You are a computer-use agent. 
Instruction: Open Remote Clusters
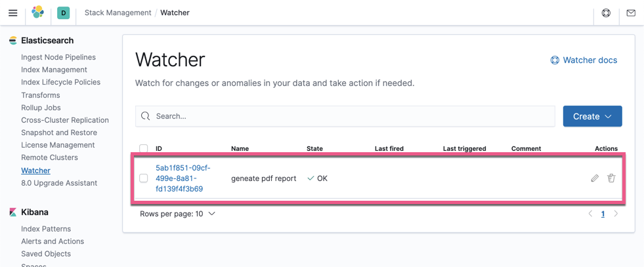pos(49,157)
